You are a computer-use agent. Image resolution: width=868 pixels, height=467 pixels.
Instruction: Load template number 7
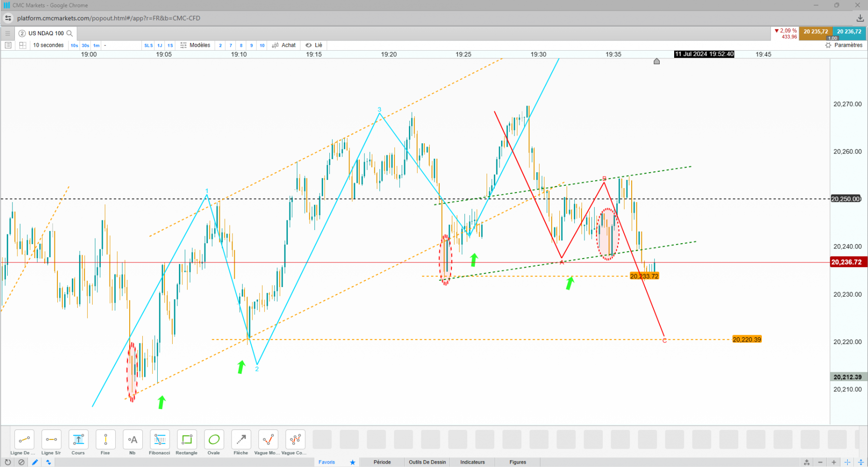coord(231,45)
